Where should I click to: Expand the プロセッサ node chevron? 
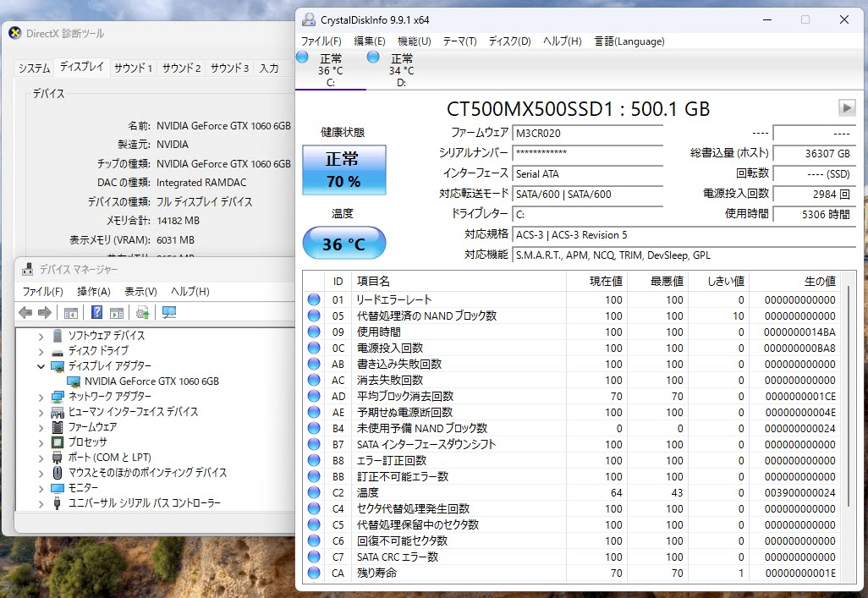(41, 442)
